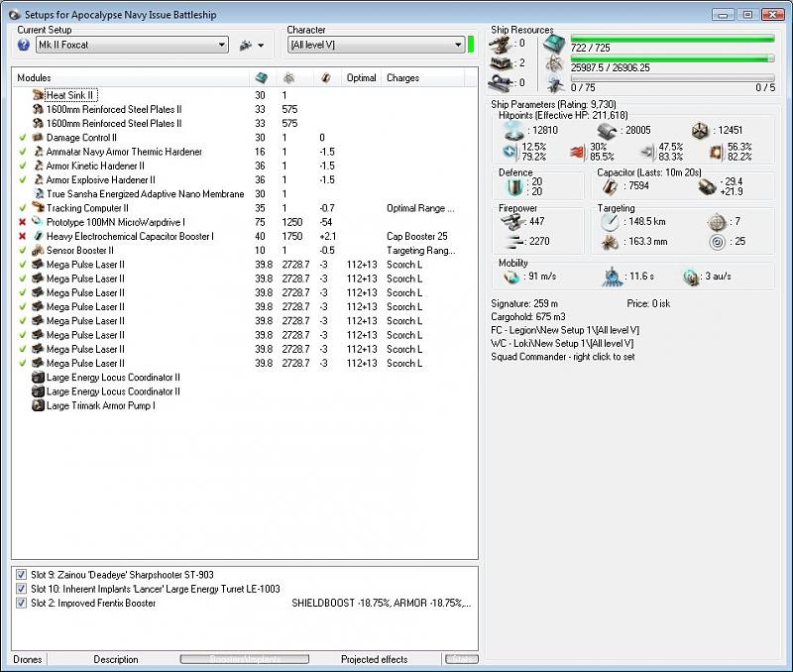Click the Stats button at bottom right

pyautogui.click(x=462, y=659)
